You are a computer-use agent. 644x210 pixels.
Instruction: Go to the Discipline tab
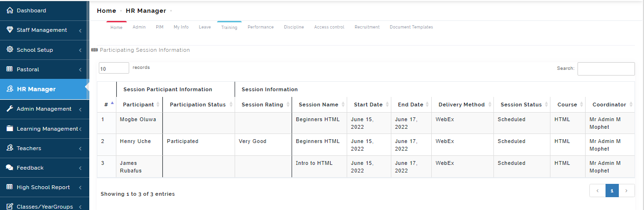[x=294, y=27]
